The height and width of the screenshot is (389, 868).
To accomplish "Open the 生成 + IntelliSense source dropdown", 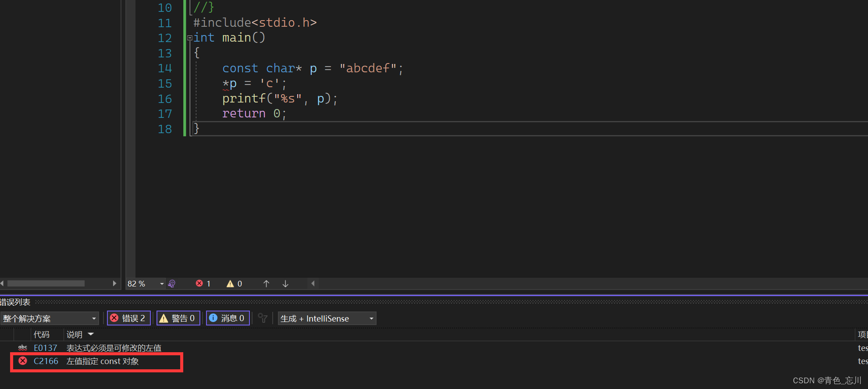I will pyautogui.click(x=327, y=318).
